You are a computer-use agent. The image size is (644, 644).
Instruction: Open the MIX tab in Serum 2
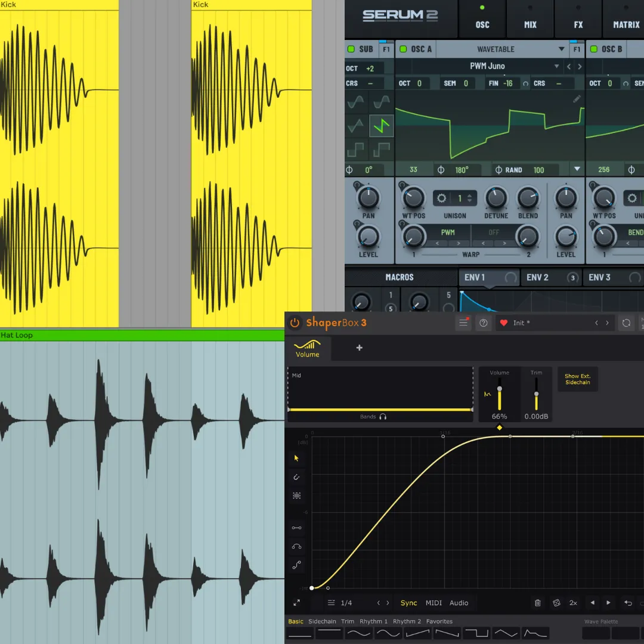(530, 18)
